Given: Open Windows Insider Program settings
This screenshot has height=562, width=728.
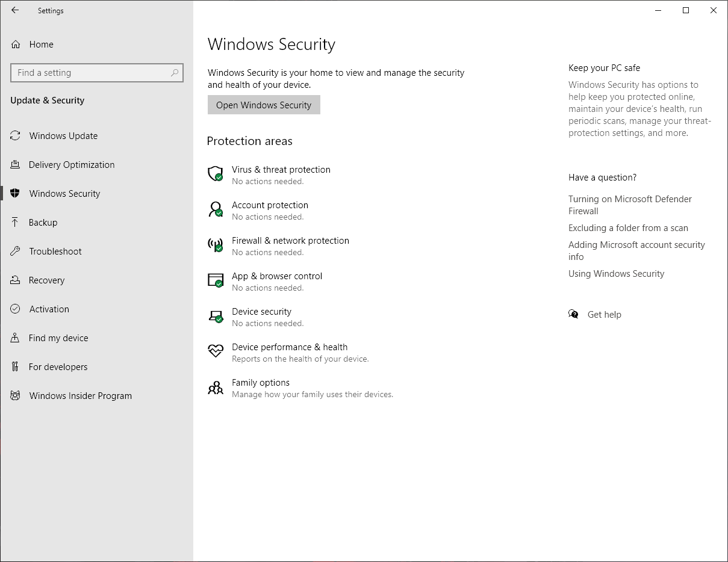Looking at the screenshot, I should [96, 396].
